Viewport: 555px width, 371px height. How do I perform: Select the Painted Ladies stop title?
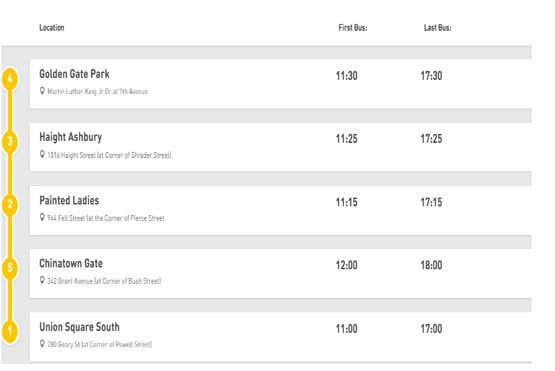click(69, 200)
